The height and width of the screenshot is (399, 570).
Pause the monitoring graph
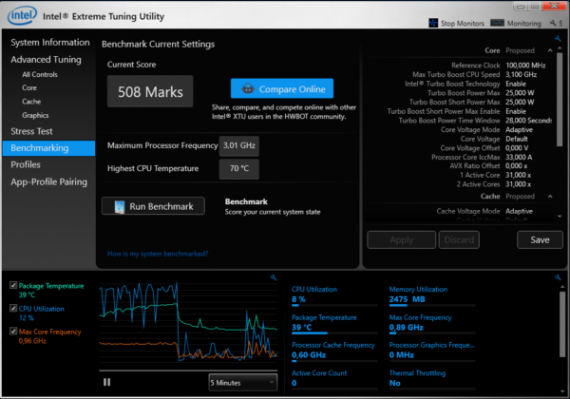(107, 382)
